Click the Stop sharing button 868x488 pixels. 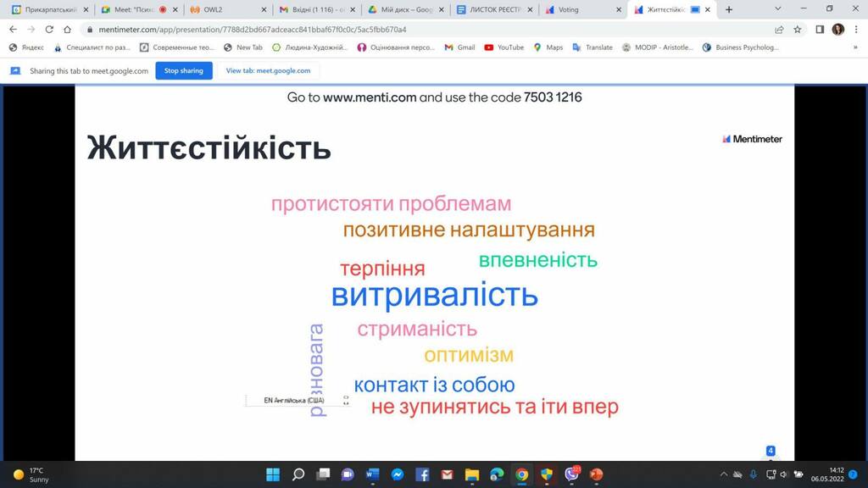(x=183, y=70)
